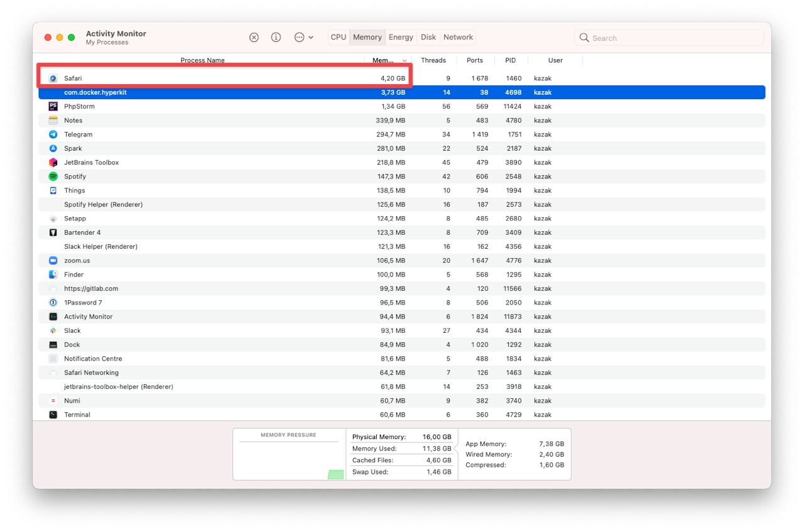Click the Swap Used 1,46 GB entry
This screenshot has width=804, height=532.
401,472
